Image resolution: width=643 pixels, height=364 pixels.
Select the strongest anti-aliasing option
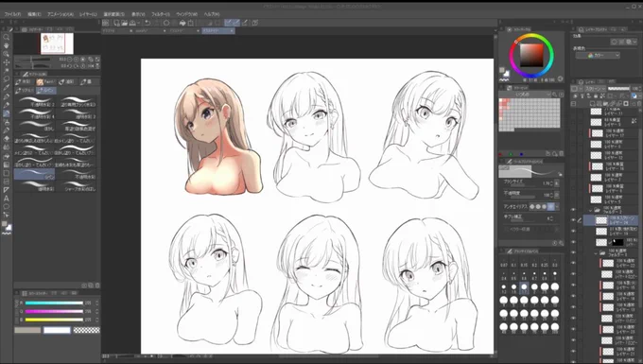pos(550,207)
